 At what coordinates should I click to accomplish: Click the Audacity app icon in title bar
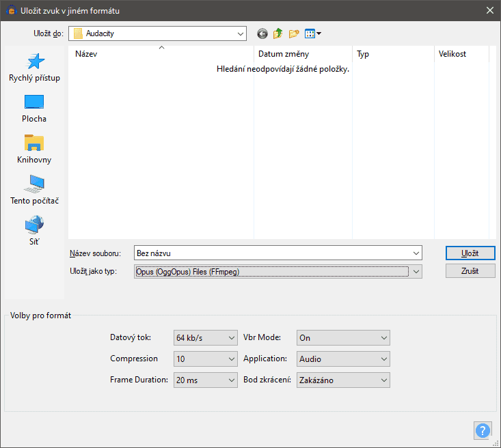point(11,10)
